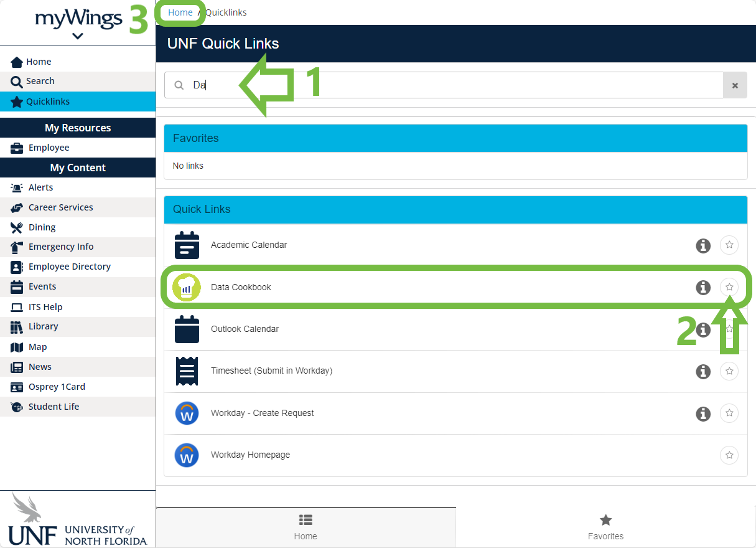Favorite the Workday Homepage link
This screenshot has width=756, height=548.
click(x=729, y=455)
